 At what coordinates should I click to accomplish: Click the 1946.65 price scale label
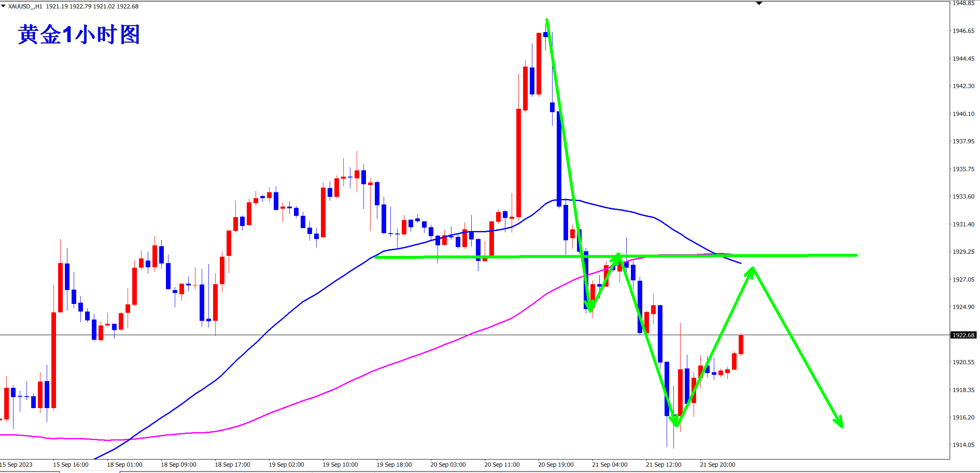pos(964,31)
